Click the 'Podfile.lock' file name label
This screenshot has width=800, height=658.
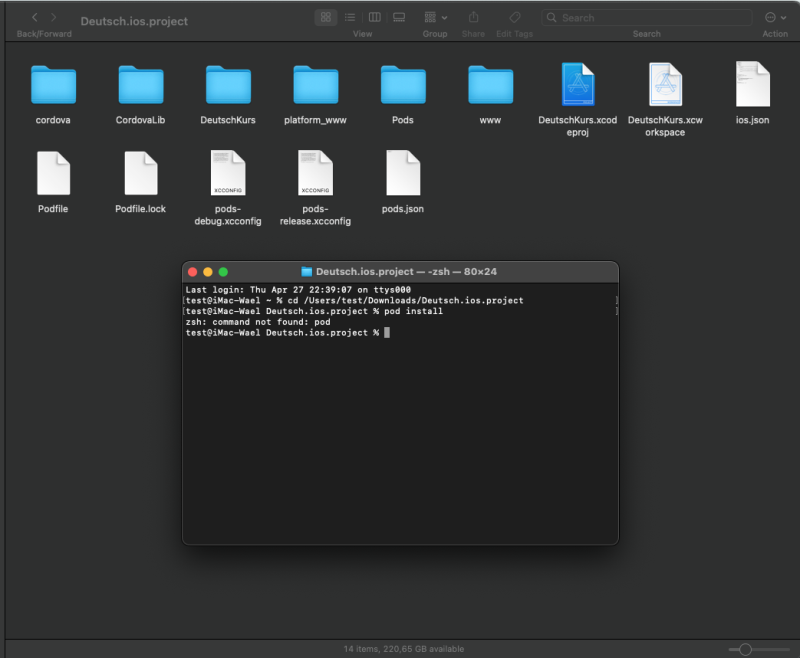point(140,209)
